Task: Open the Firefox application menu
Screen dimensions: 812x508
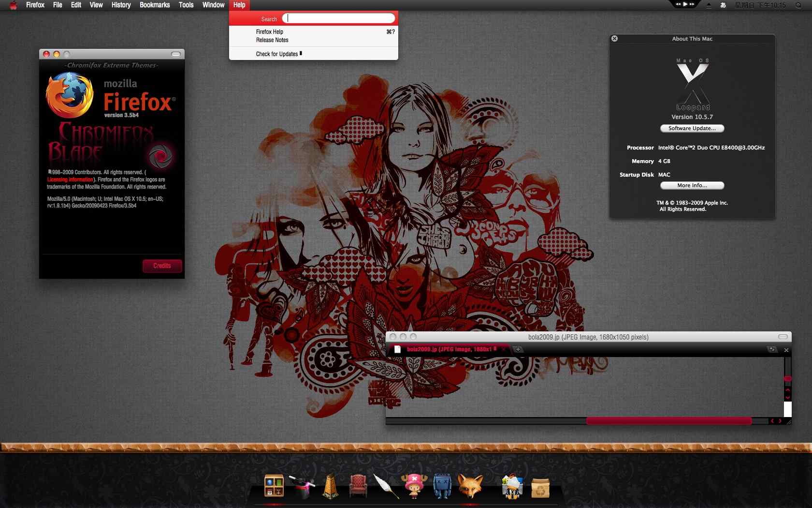Action: [x=35, y=5]
